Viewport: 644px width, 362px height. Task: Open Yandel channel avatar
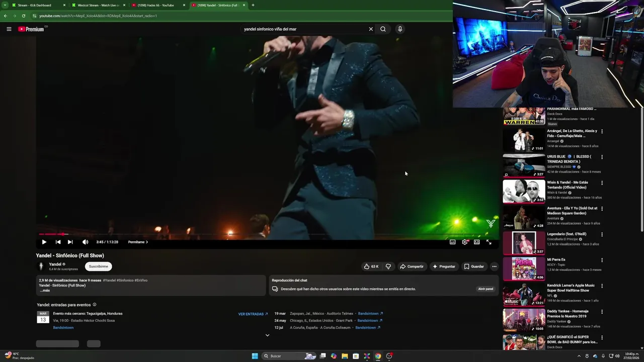point(41,266)
